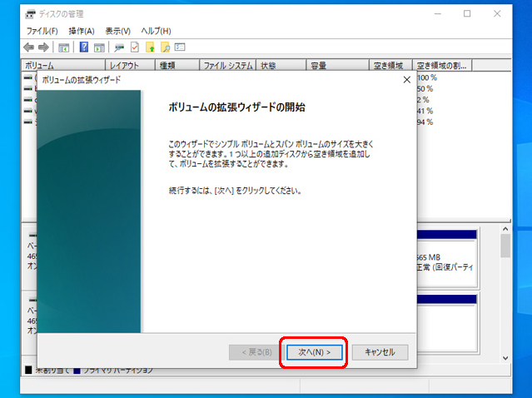
Task: Click the connect disk toolbar icon
Action: (x=119, y=47)
